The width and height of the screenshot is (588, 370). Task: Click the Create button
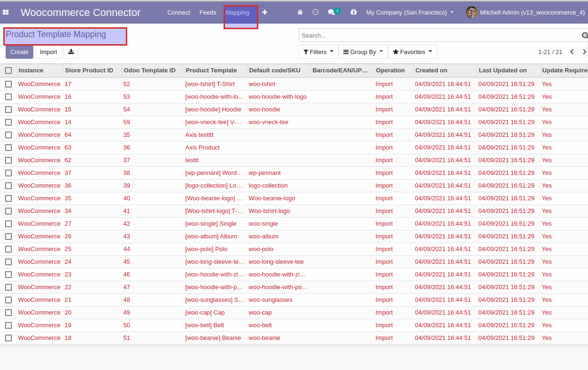point(19,52)
